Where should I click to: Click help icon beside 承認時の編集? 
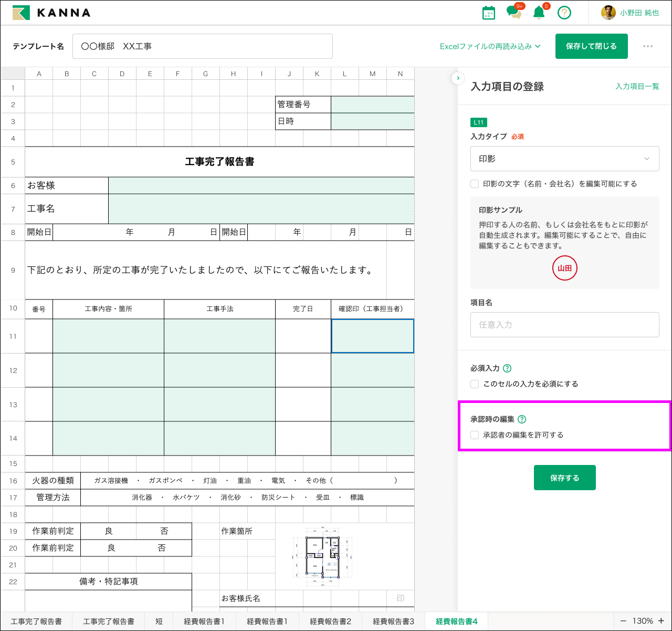(x=522, y=419)
